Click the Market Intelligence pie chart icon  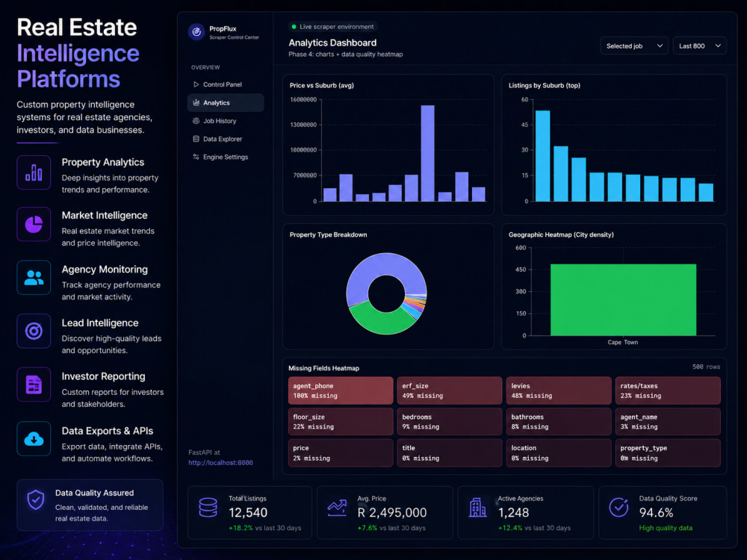(34, 224)
